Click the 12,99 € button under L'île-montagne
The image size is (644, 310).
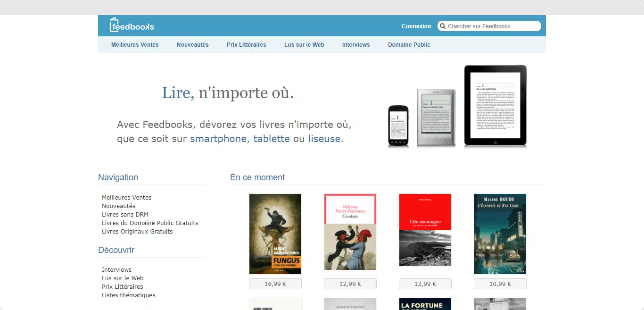point(425,284)
